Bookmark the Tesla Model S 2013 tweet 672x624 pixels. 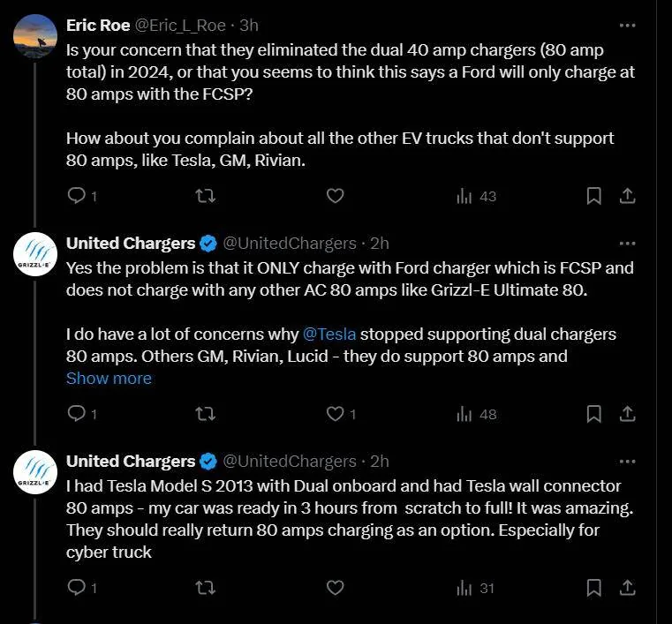click(594, 587)
